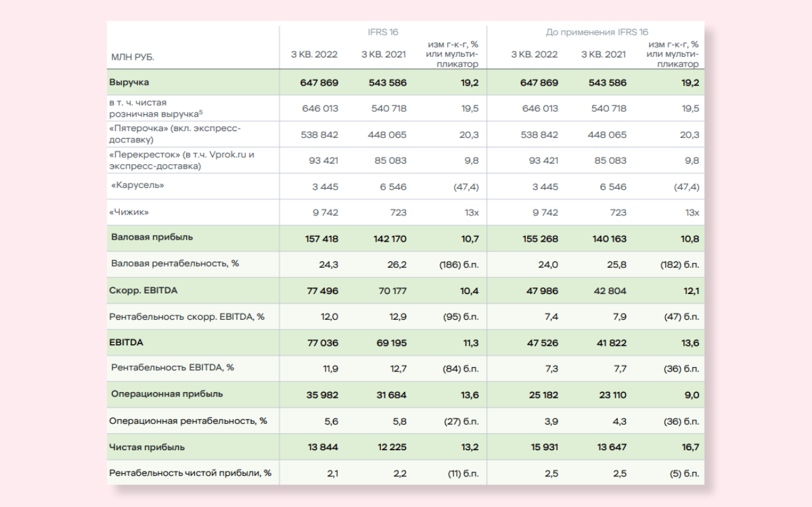The image size is (812, 507).
Task: Click the З КВ. 2021 column header under IFRS 16
Action: pyautogui.click(x=382, y=54)
